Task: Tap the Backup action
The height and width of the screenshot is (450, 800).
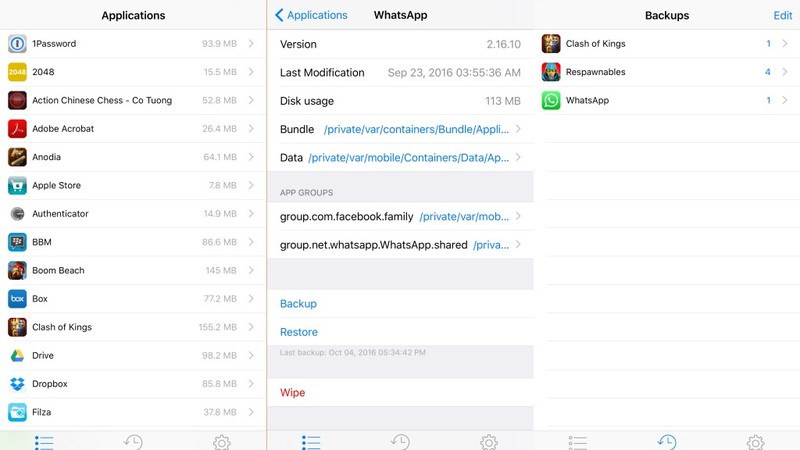Action: tap(298, 304)
